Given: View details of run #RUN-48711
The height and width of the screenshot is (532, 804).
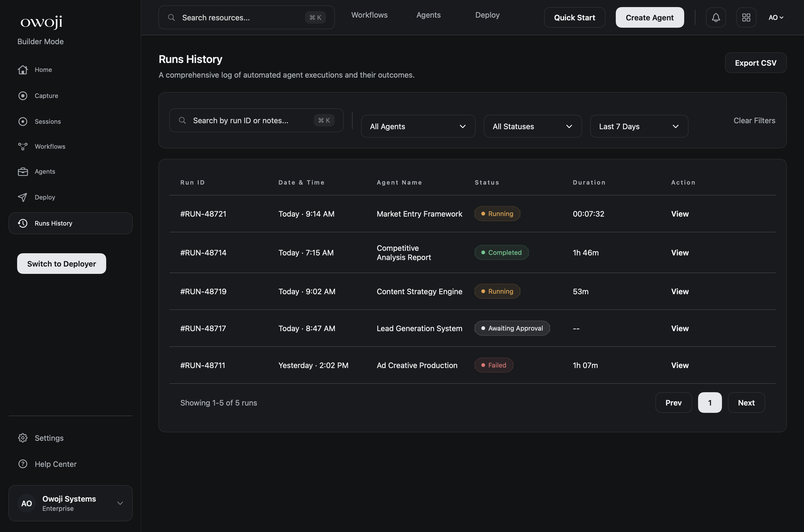Looking at the screenshot, I should tap(679, 365).
